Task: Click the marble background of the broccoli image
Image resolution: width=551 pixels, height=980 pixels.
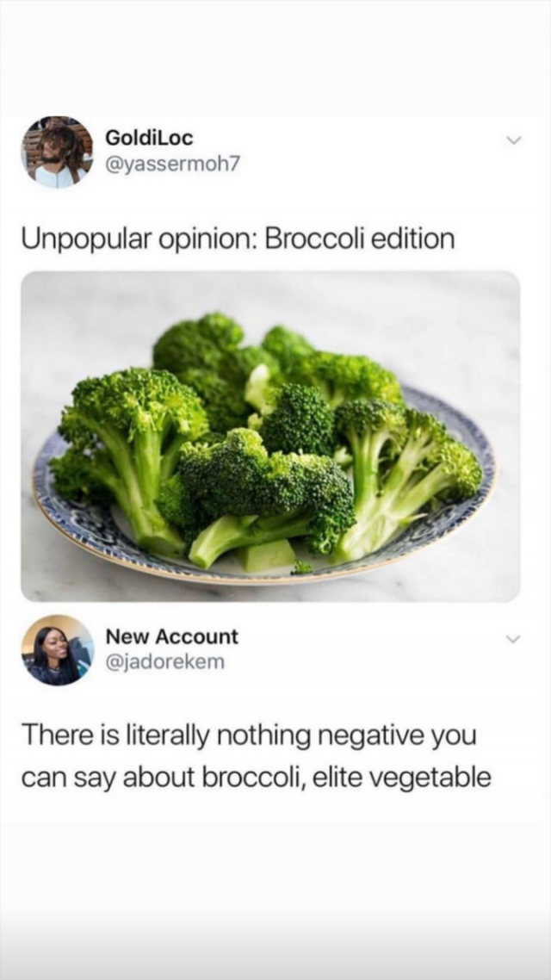Action: pyautogui.click(x=437, y=313)
